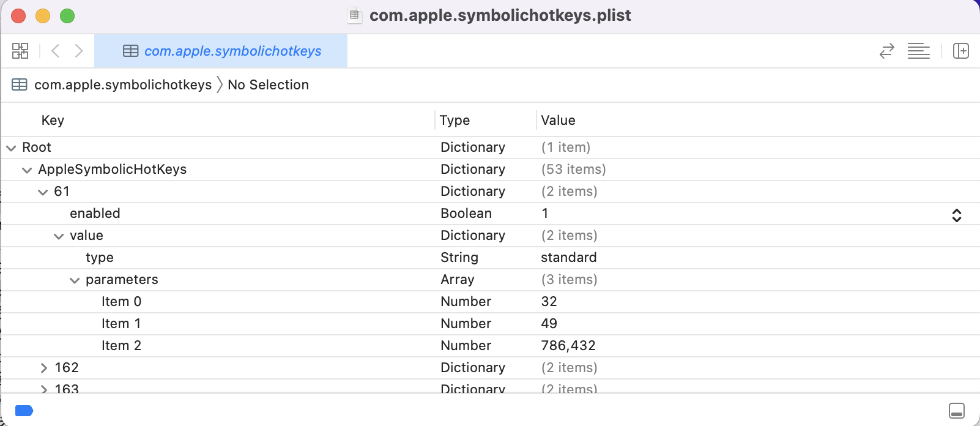
Task: Click the value standard
Action: (568, 257)
